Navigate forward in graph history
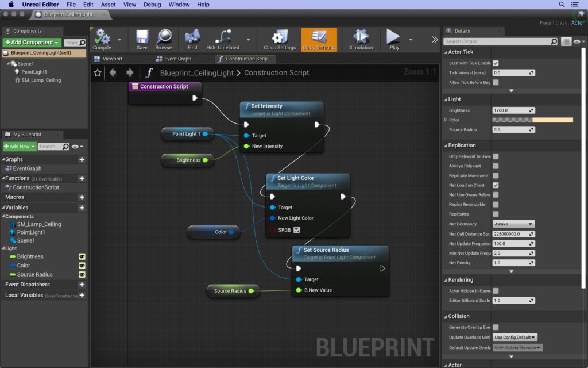This screenshot has width=588, height=368. point(130,73)
